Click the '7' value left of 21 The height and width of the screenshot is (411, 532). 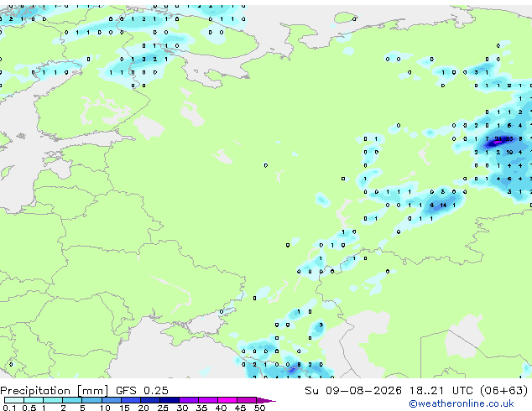tap(488, 138)
